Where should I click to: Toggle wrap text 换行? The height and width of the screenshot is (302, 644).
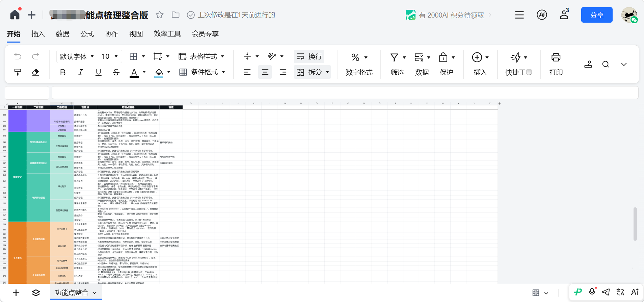pyautogui.click(x=309, y=56)
